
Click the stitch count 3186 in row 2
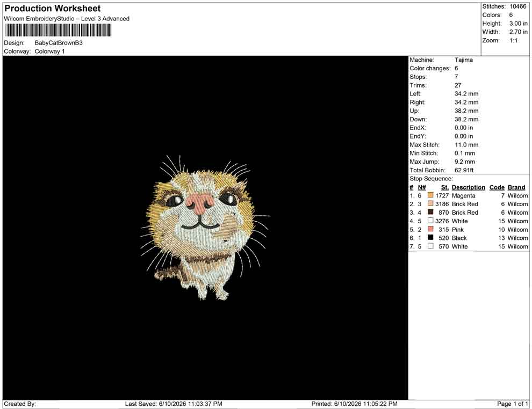click(x=442, y=204)
